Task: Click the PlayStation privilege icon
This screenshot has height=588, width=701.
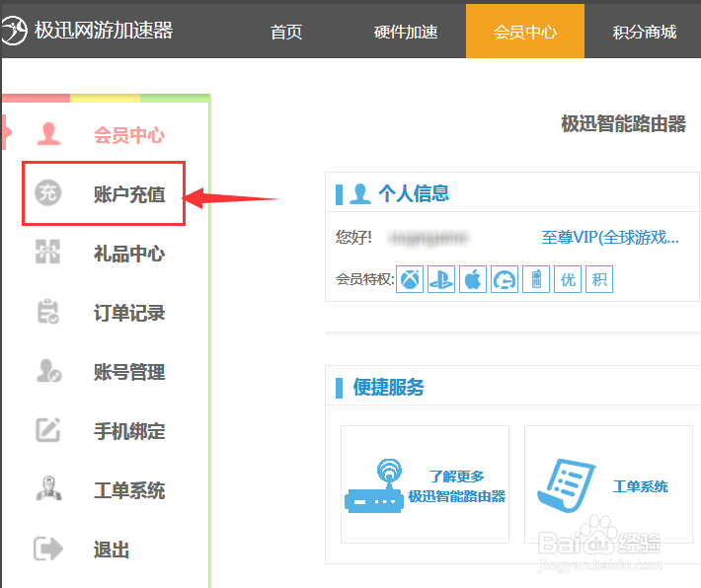Action: coord(441,280)
